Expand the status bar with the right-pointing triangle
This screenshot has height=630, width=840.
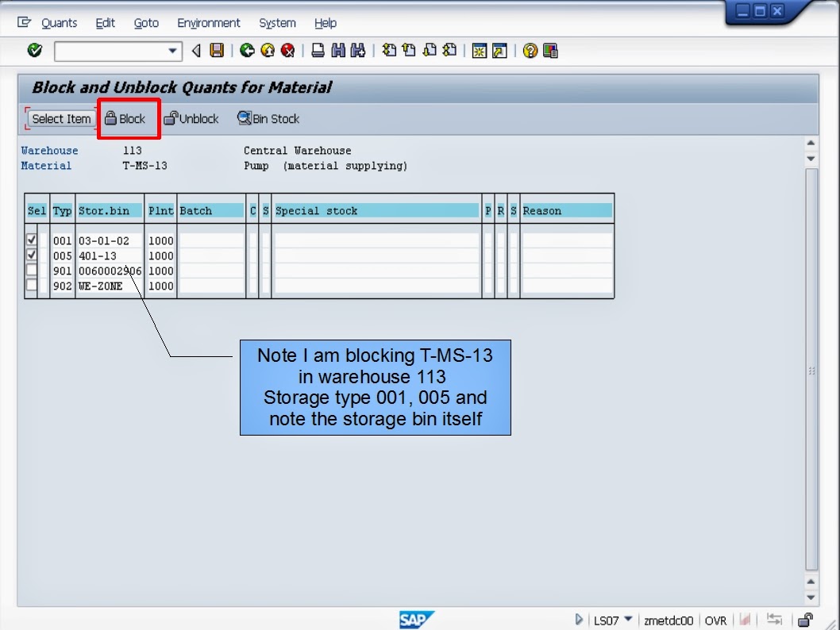[579, 620]
